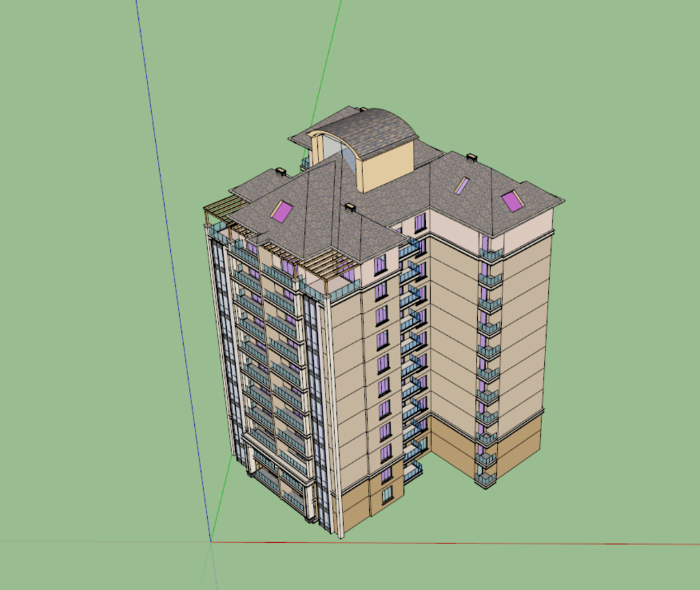
Task: Select the beige wall beneath arched roof
Action: [388, 166]
